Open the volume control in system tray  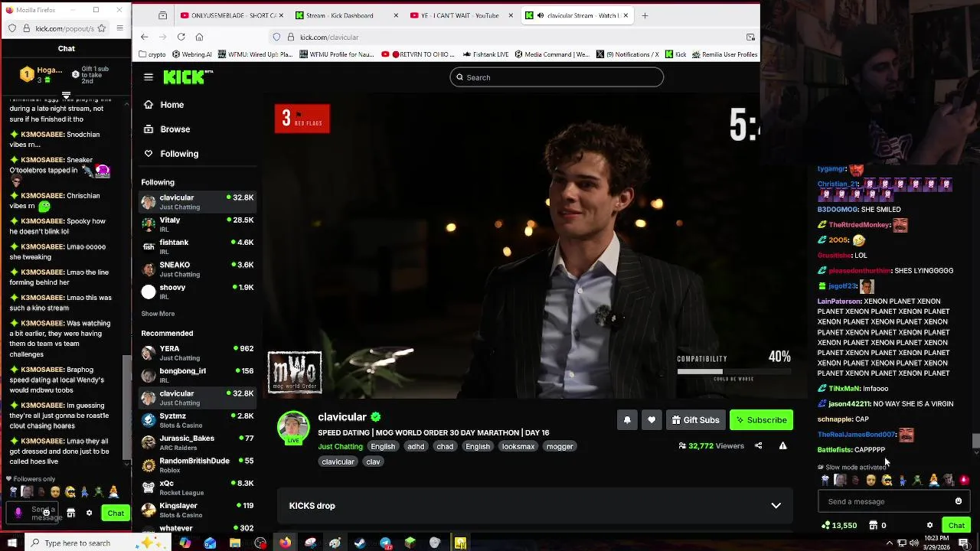click(914, 543)
